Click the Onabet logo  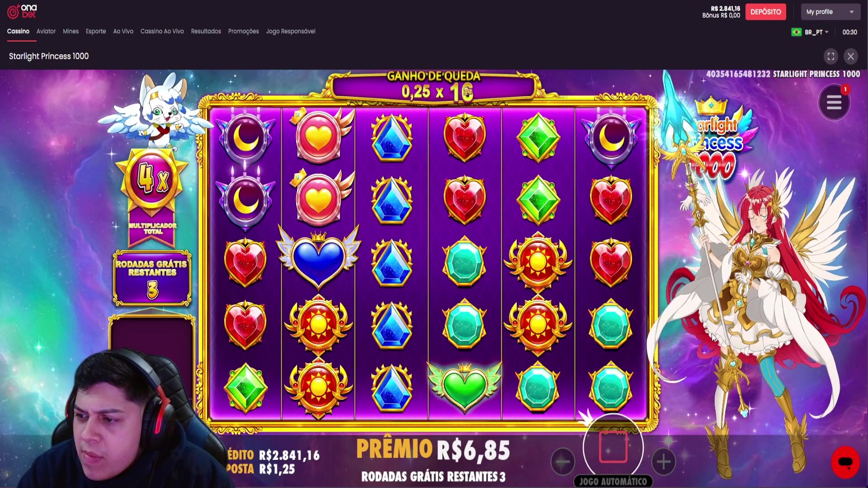tap(22, 11)
